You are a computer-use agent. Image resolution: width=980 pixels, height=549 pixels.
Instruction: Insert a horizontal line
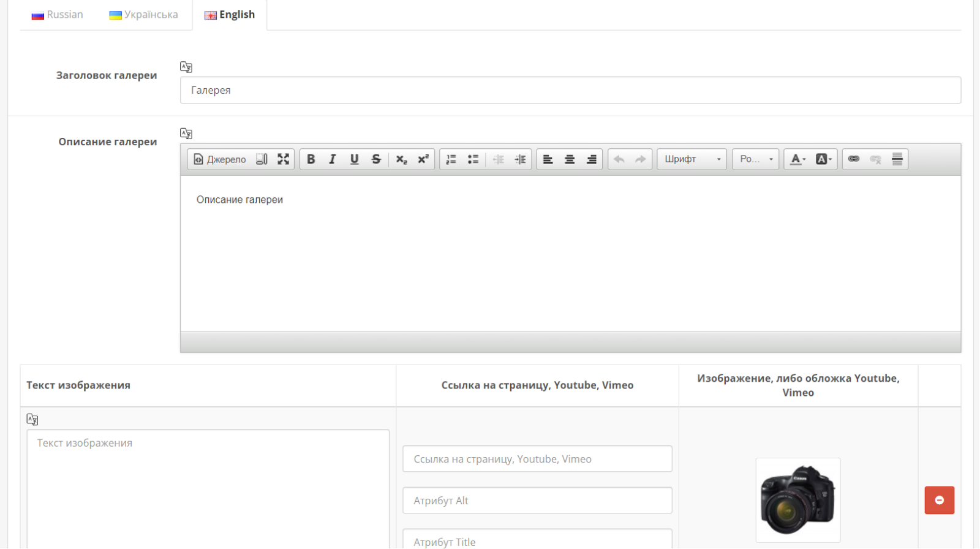[897, 159]
